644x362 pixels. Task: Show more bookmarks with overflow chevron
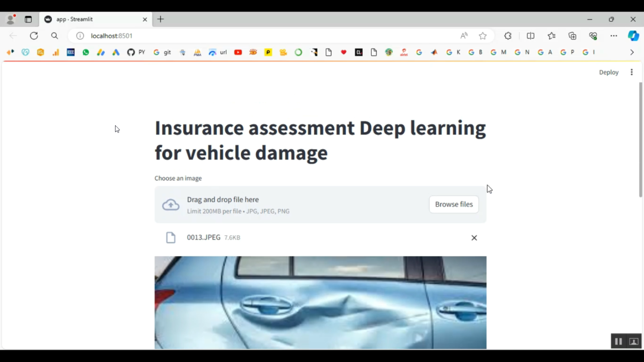coord(632,52)
